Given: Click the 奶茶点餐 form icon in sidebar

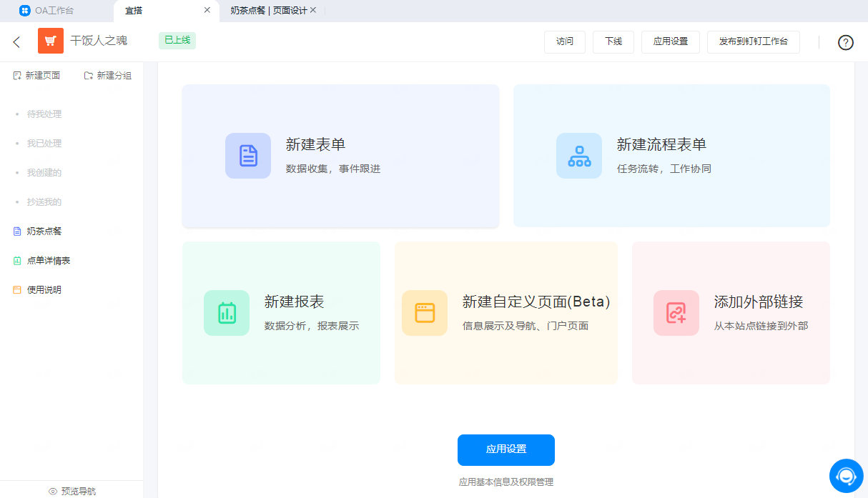Looking at the screenshot, I should tap(16, 231).
